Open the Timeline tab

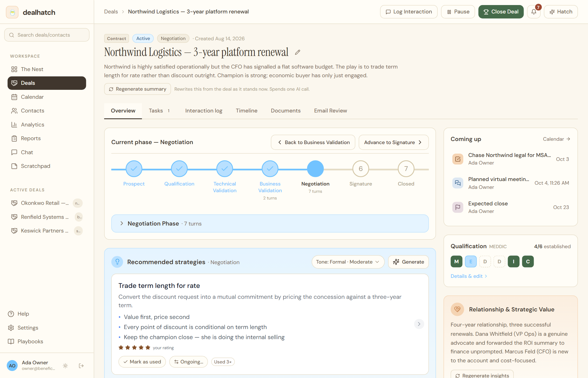click(246, 111)
